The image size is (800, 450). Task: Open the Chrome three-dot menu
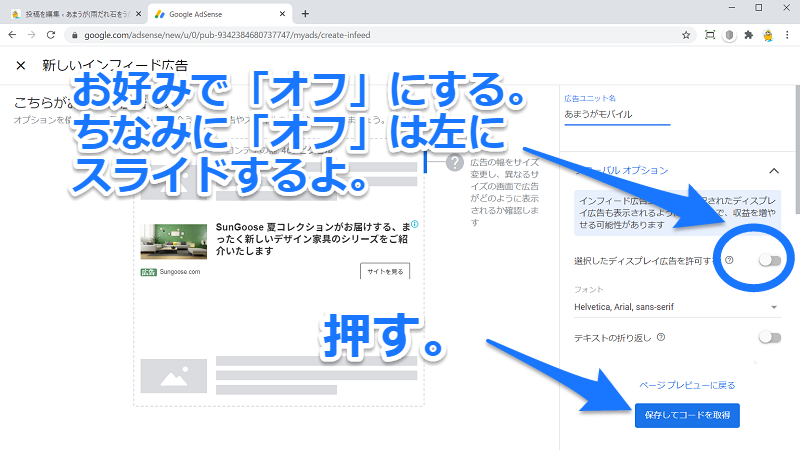[788, 34]
